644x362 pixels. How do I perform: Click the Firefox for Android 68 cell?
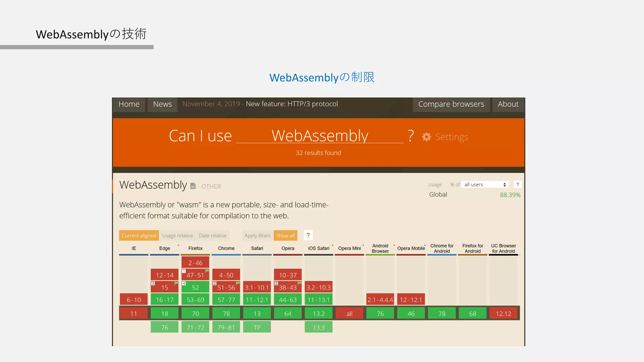[473, 313]
